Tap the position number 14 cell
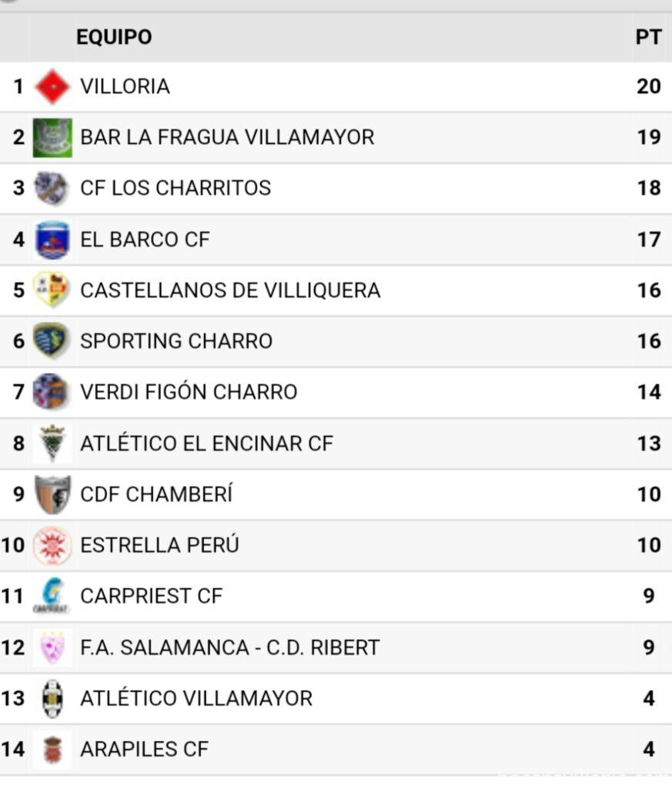 (x=13, y=749)
